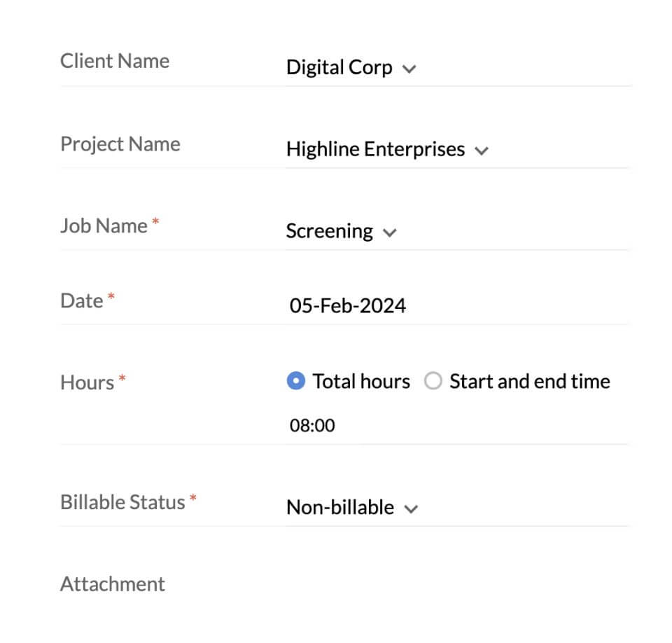Click the Project Name field label

click(120, 144)
